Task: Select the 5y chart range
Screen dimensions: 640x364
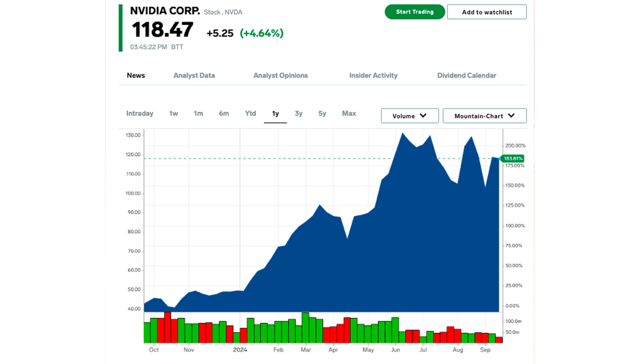Action: pos(322,114)
